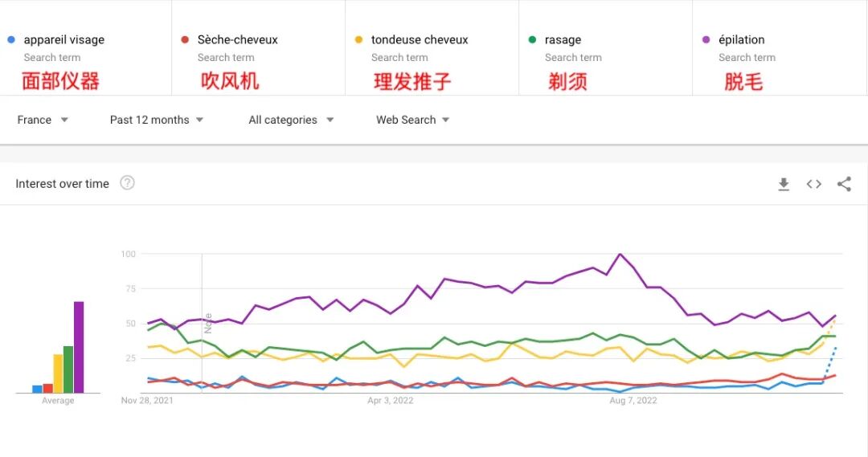The width and height of the screenshot is (868, 457).
Task: Open the All categories dropdown
Action: tap(291, 120)
